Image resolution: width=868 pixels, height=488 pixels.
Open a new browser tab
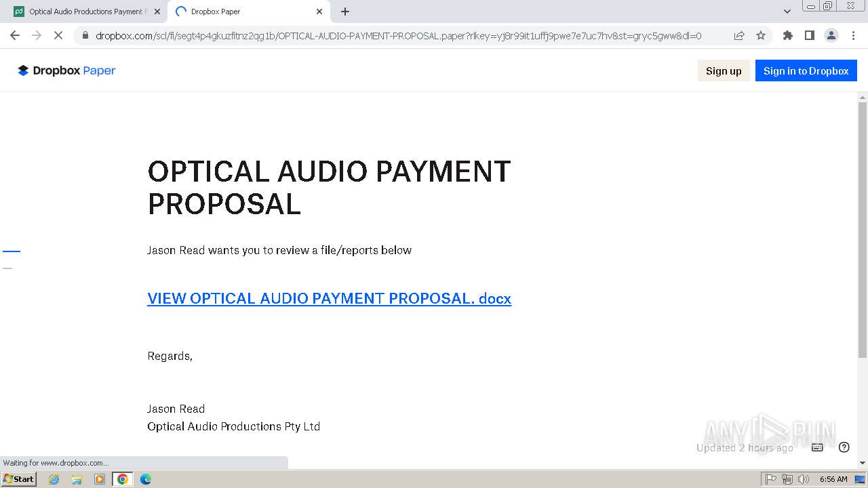[x=345, y=12]
